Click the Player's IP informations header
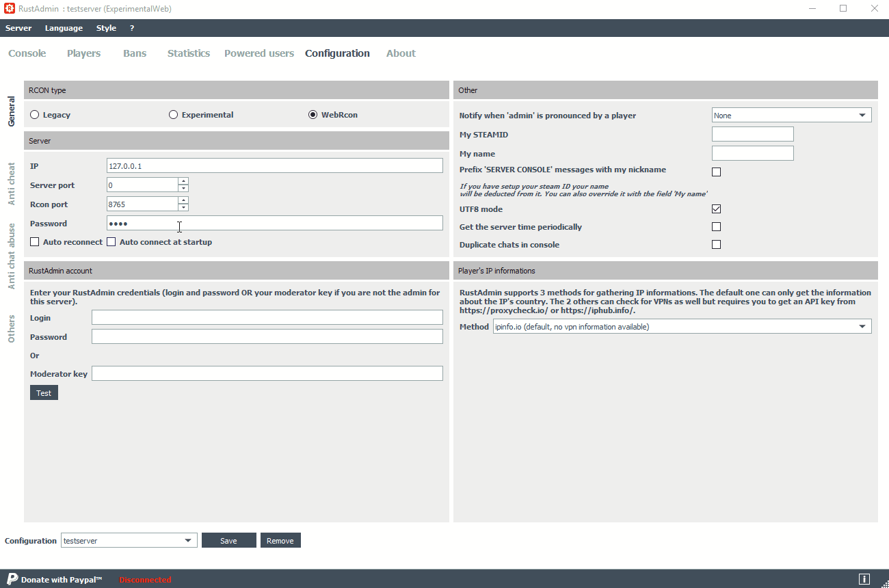The width and height of the screenshot is (889, 588). (x=665, y=270)
